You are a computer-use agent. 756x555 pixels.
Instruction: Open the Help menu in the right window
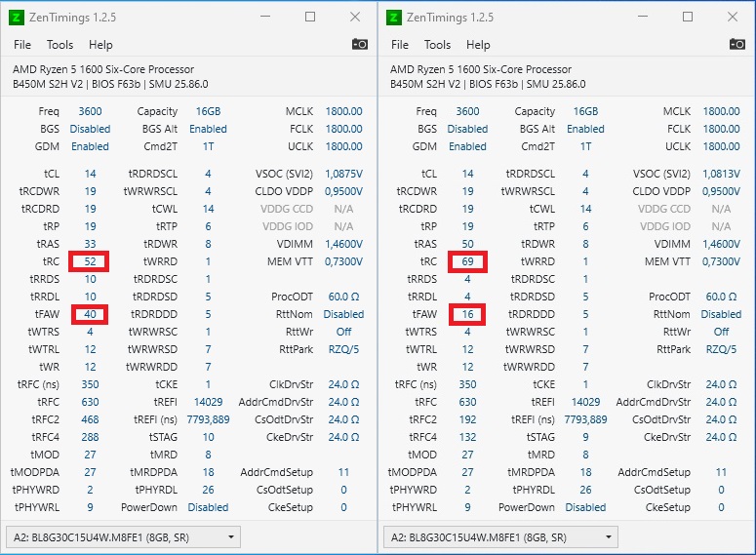click(x=478, y=45)
